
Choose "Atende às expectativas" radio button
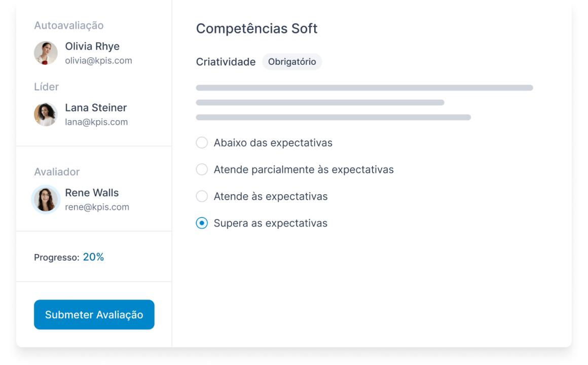click(x=202, y=196)
